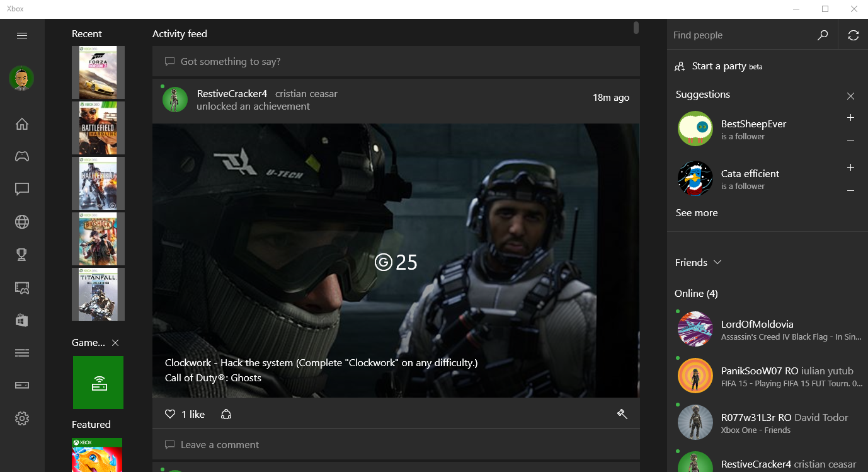Click the activity feed scrollbar thumb

click(636, 28)
